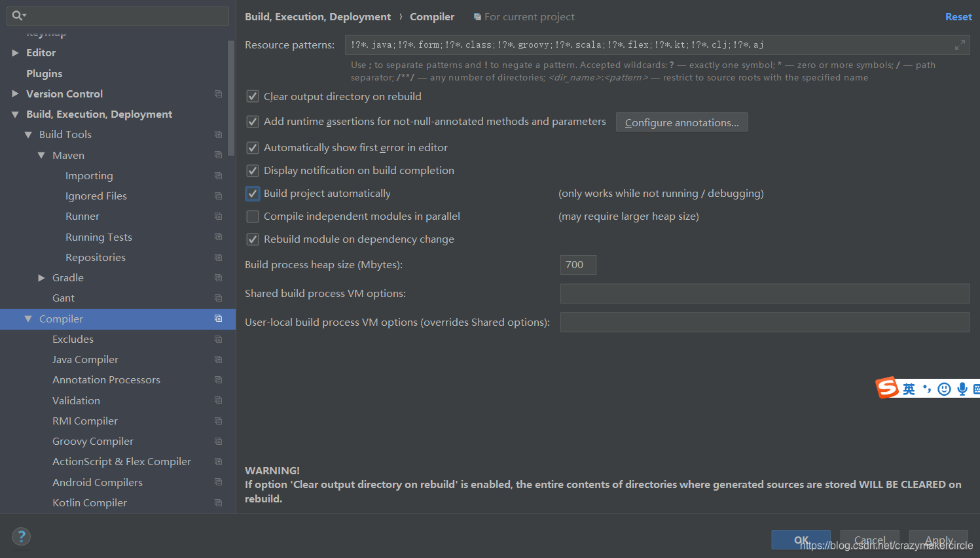Open Sogou emoji smiley icon
Viewport: 980px width, 558px height.
click(x=944, y=389)
